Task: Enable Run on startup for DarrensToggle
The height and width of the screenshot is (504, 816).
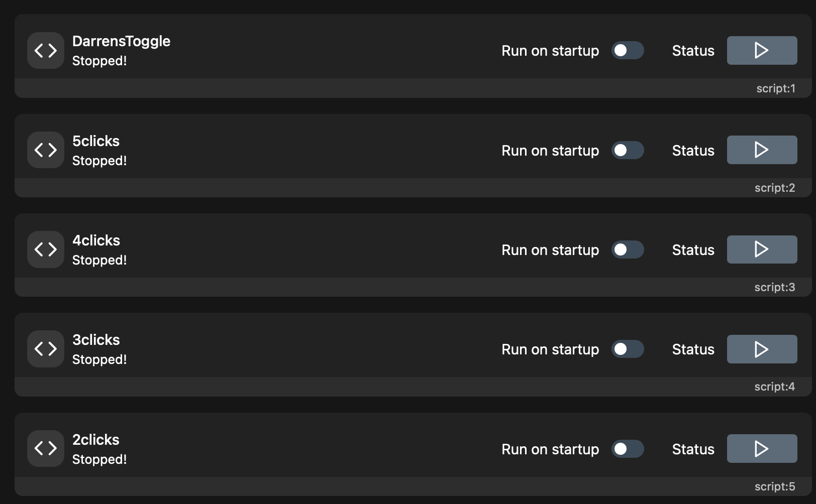Action: point(628,50)
